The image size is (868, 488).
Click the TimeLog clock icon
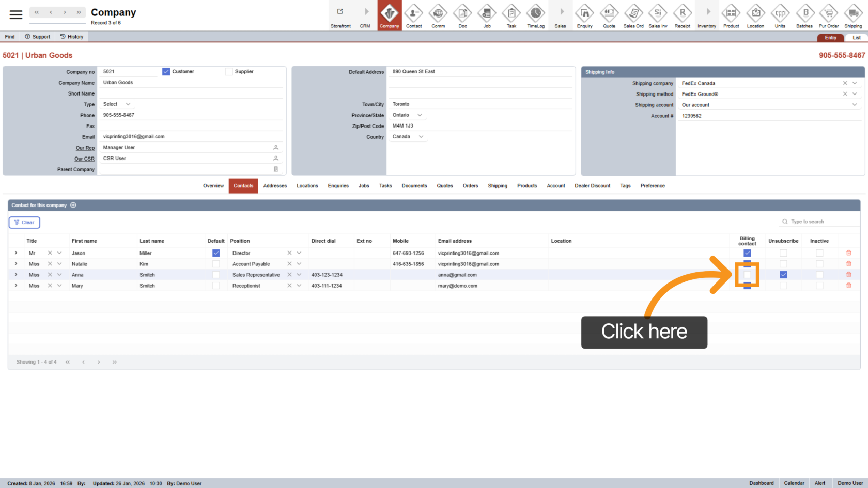[535, 14]
